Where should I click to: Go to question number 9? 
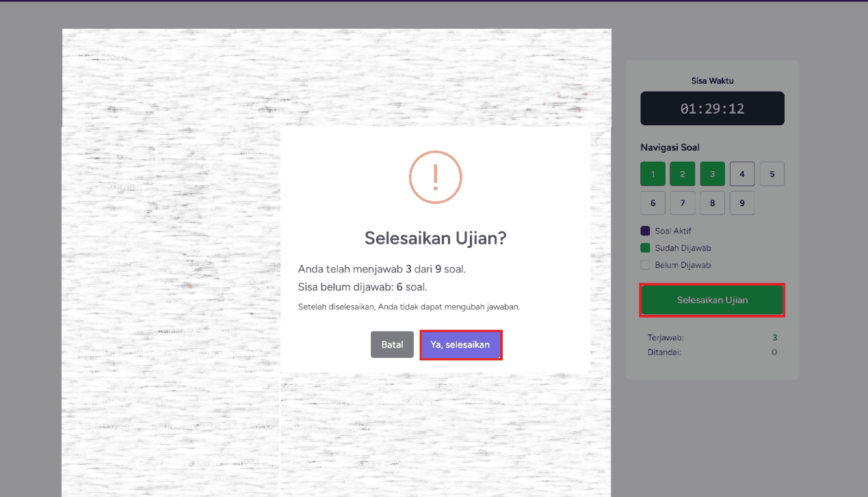[x=742, y=203]
